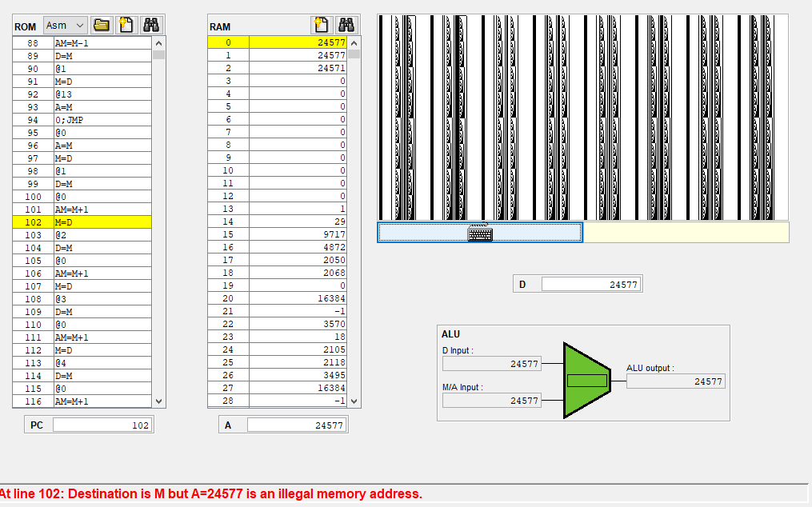Clear the RAM with the new-page icon
The image size is (812, 507).
[x=322, y=25]
